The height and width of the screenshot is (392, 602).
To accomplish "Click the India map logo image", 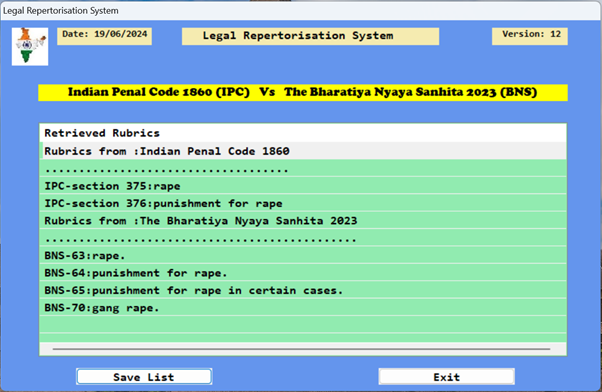I will click(30, 46).
